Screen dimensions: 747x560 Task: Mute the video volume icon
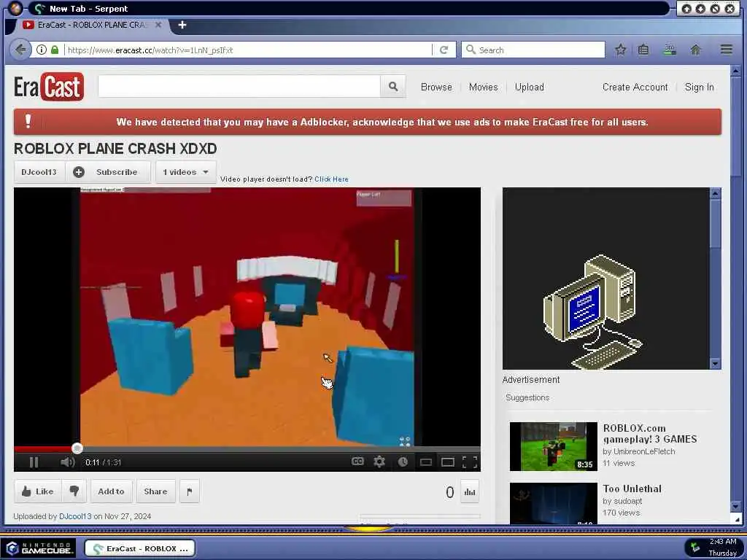[x=67, y=462]
